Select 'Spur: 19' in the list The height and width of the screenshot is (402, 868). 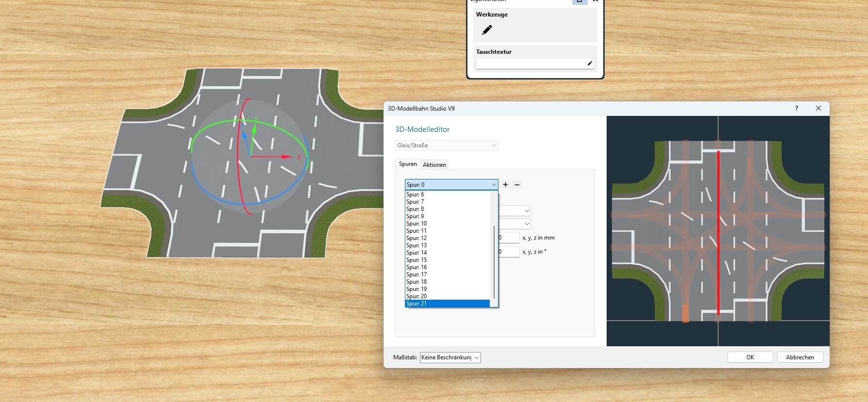click(448, 289)
